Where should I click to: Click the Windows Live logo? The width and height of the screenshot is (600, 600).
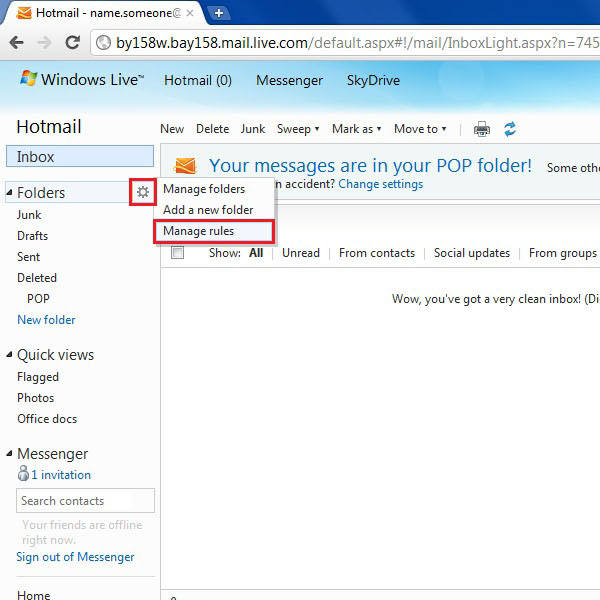82,79
